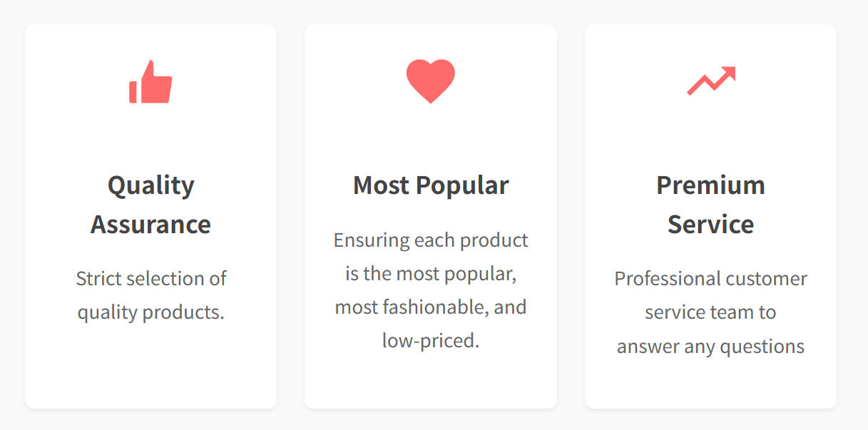Image resolution: width=868 pixels, height=430 pixels.
Task: Click the blank space beneath "low-priced." text
Action: tap(431, 379)
